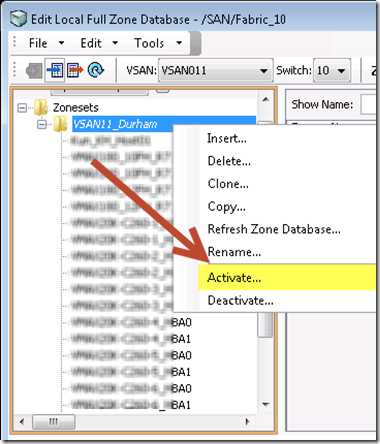The image size is (380, 444).
Task: Click Deactivate... in the context menu
Action: 240,301
